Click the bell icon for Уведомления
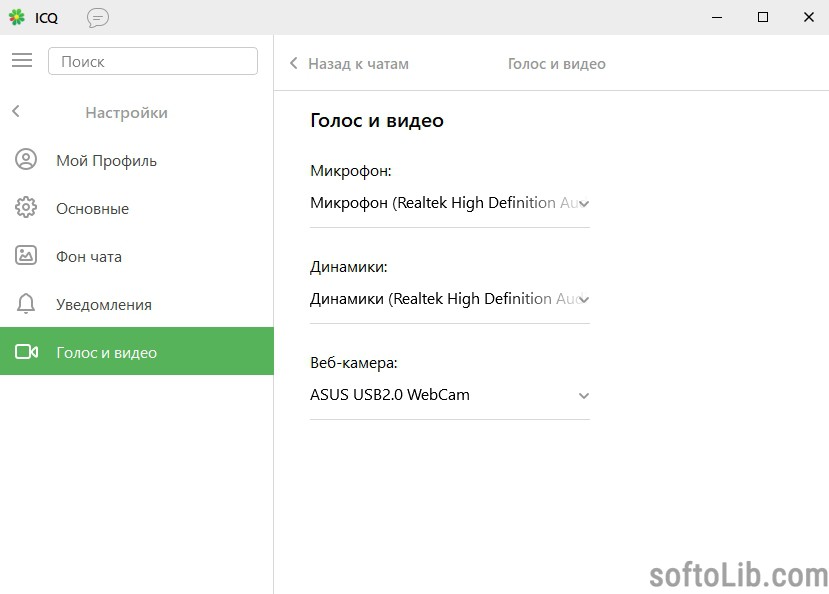The height and width of the screenshot is (594, 829). [x=26, y=304]
